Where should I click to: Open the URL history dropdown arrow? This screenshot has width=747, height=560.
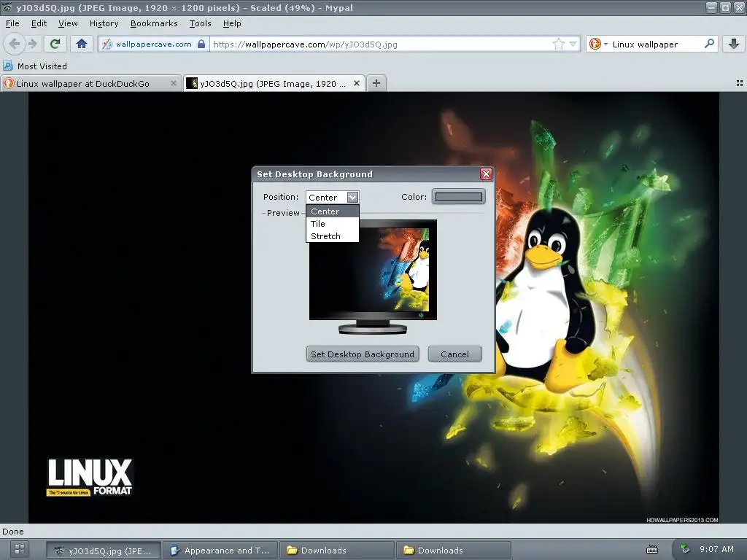click(573, 44)
